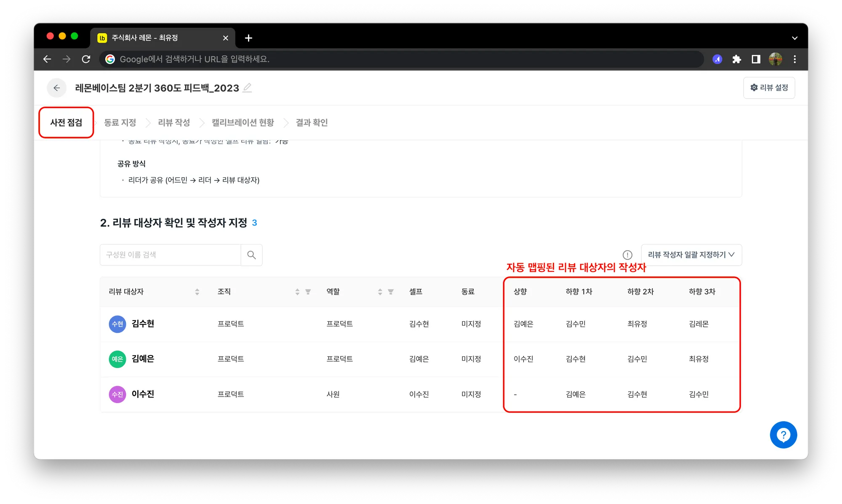Click the address bar URL field
Screen dimensions: 842x504
[402, 59]
